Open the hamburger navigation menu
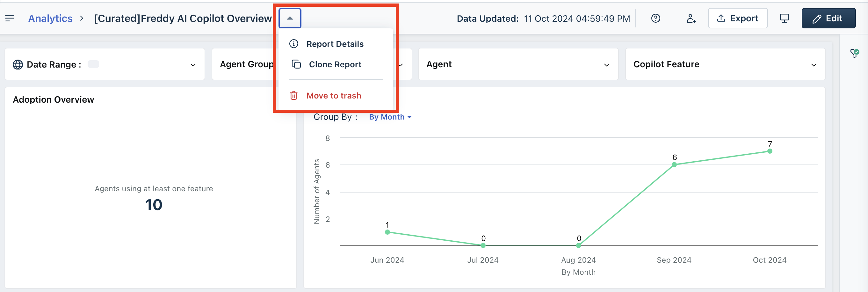The image size is (868, 292). point(10,18)
